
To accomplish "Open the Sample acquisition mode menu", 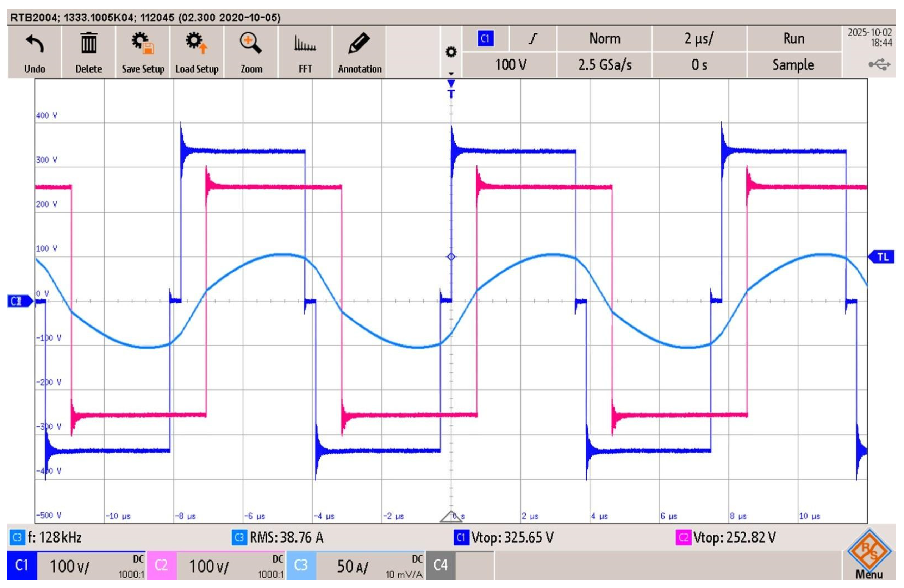I will point(793,65).
